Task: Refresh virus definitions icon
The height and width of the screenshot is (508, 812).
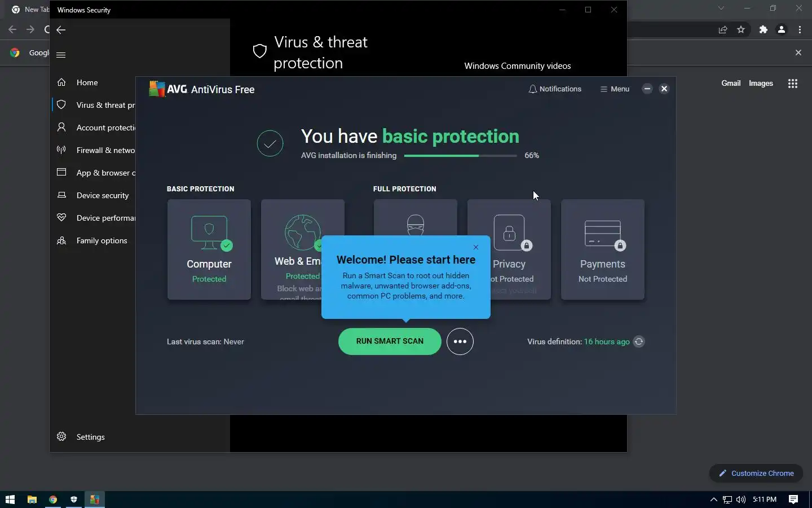Action: 639,341
